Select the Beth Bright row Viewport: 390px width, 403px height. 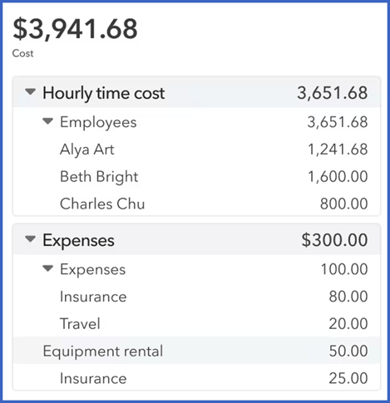(197, 177)
